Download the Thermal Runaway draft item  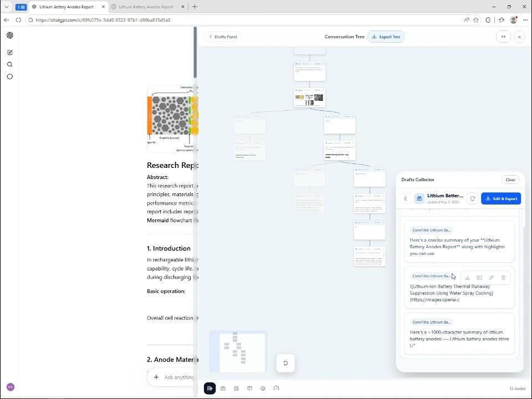click(x=467, y=278)
